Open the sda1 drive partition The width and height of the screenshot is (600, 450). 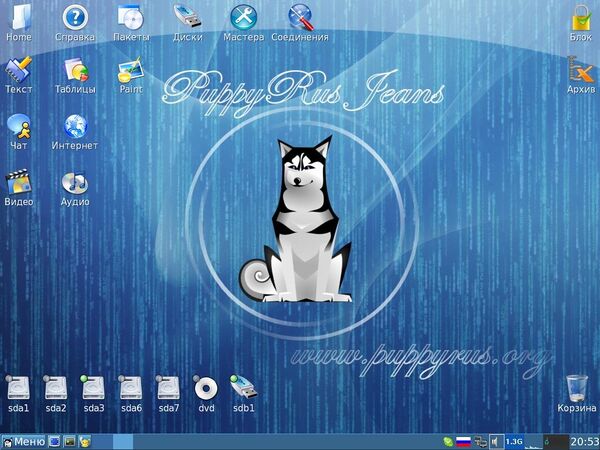pyautogui.click(x=18, y=388)
